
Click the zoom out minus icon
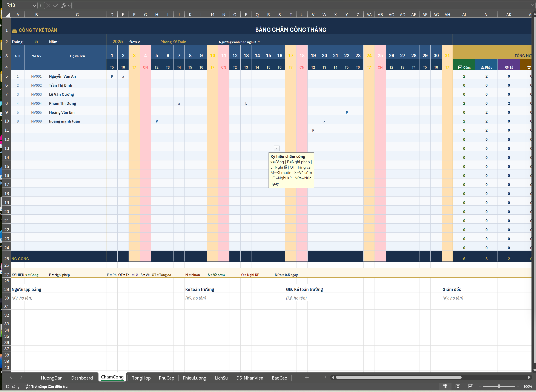click(480, 386)
